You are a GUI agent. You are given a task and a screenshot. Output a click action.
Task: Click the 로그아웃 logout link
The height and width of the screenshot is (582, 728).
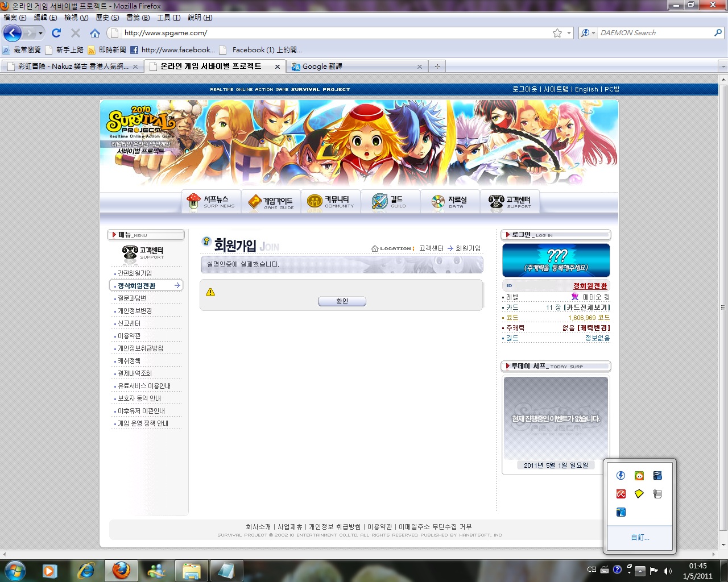point(524,89)
